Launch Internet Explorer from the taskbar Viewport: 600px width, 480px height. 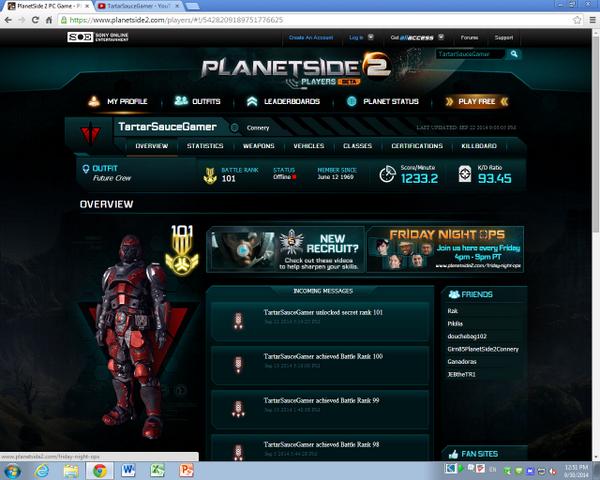(41, 471)
